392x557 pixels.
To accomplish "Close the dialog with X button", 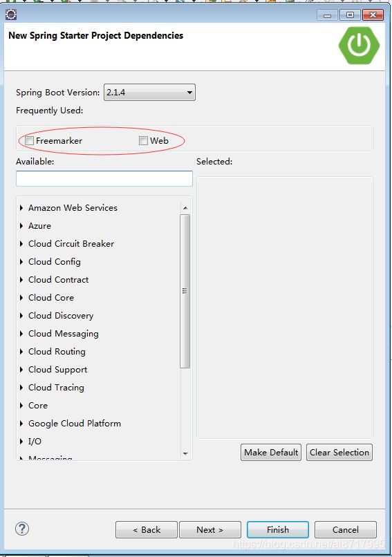I will [373, 15].
